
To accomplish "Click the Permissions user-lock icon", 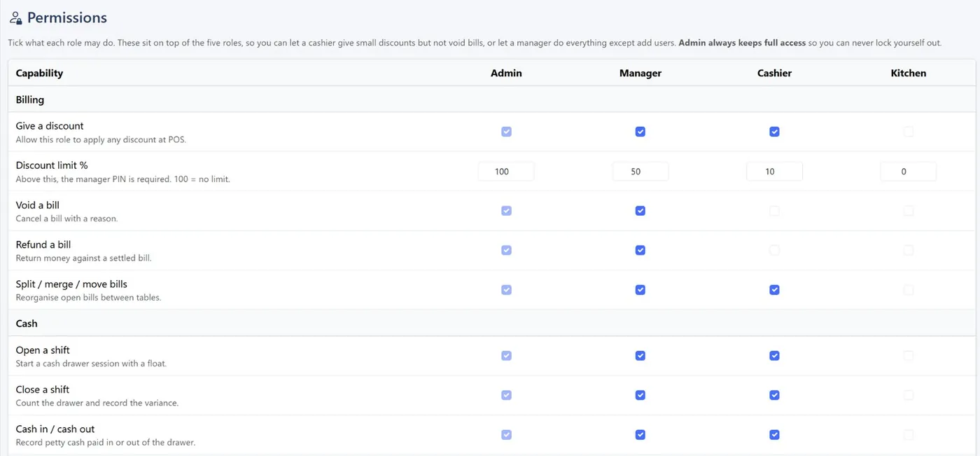I will click(15, 18).
